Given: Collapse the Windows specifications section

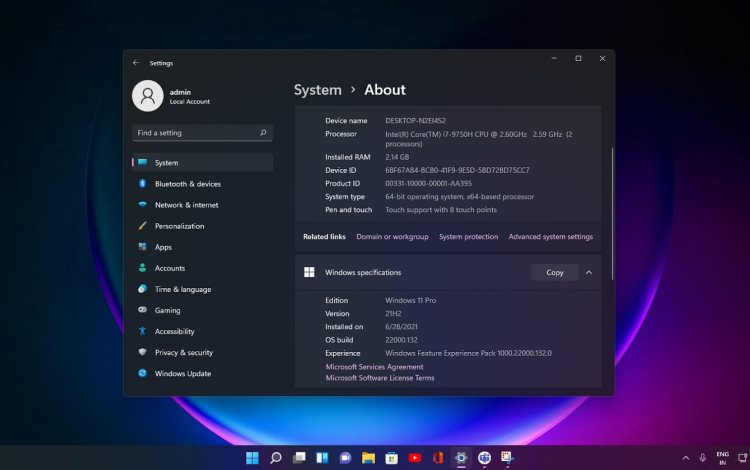Looking at the screenshot, I should click(589, 272).
